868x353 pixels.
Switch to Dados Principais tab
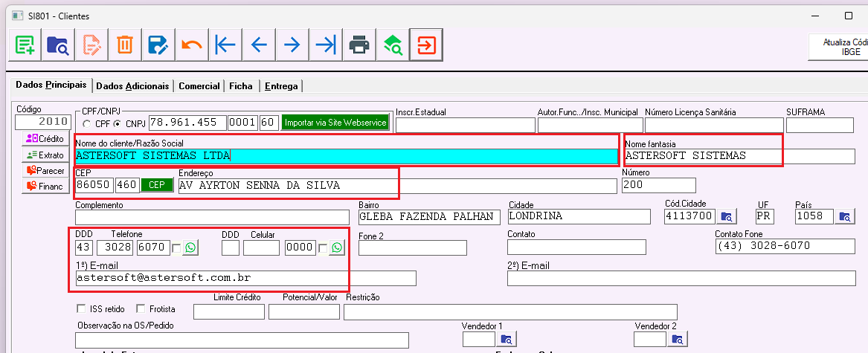51,85
